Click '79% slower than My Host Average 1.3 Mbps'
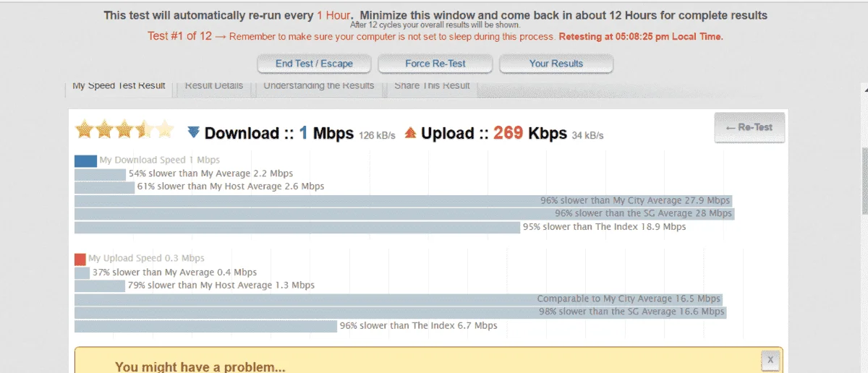 pyautogui.click(x=221, y=286)
